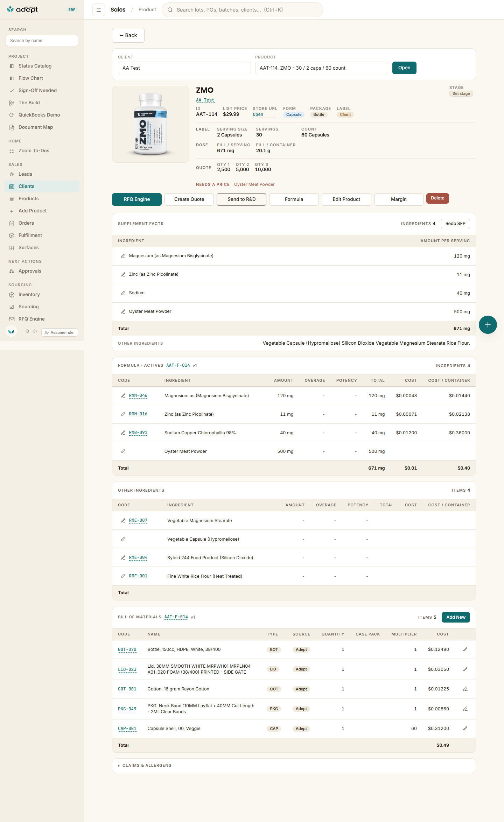The image size is (504, 822).
Task: Click Add New in Bill of Materials
Action: pos(456,617)
